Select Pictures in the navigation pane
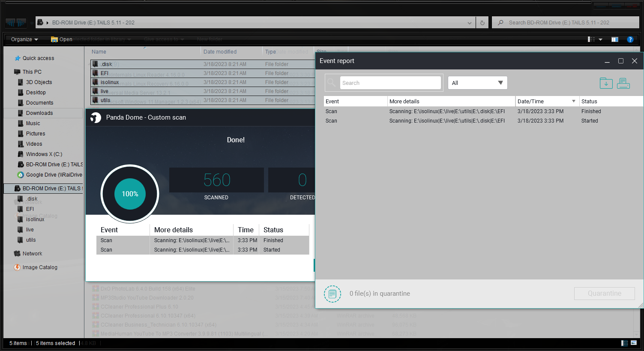The height and width of the screenshot is (351, 644). (36, 134)
